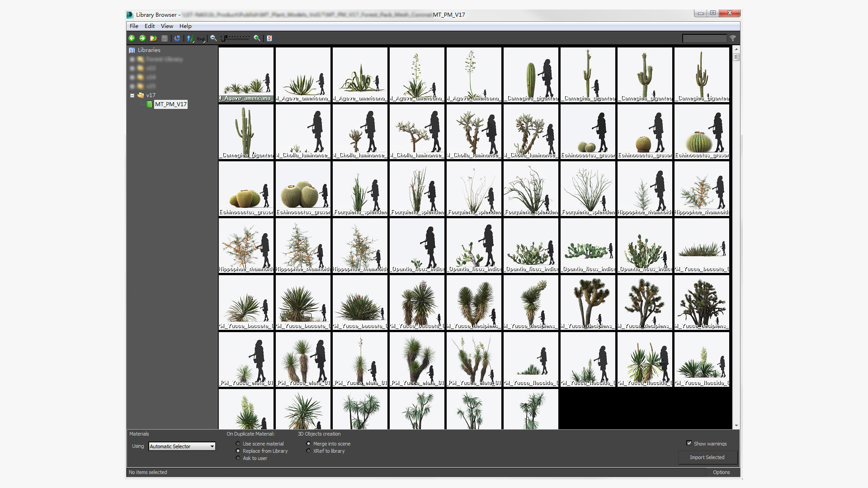Click the zoom in magnifier icon
This screenshot has height=488, width=868.
[257, 38]
